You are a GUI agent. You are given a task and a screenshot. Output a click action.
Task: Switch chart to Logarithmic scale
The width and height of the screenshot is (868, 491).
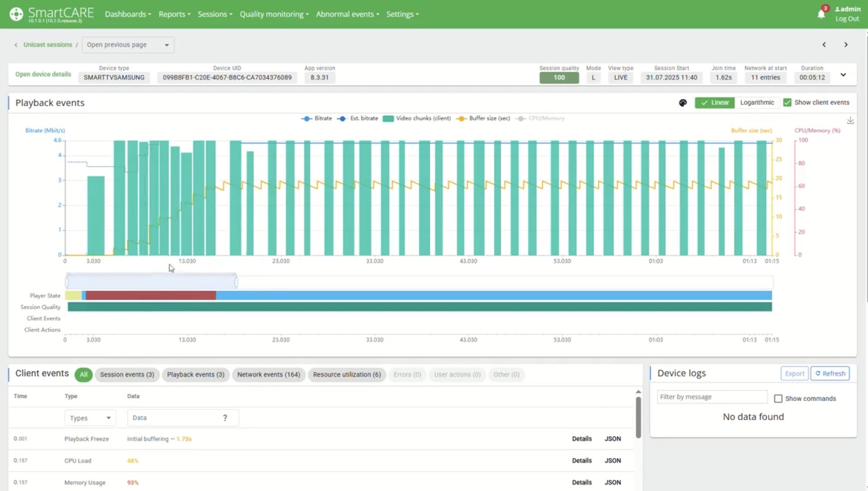click(757, 102)
